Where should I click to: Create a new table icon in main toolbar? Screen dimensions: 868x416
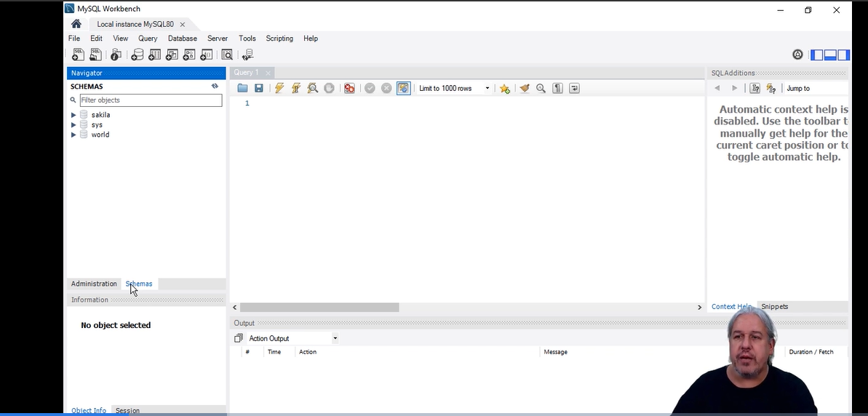tap(154, 55)
